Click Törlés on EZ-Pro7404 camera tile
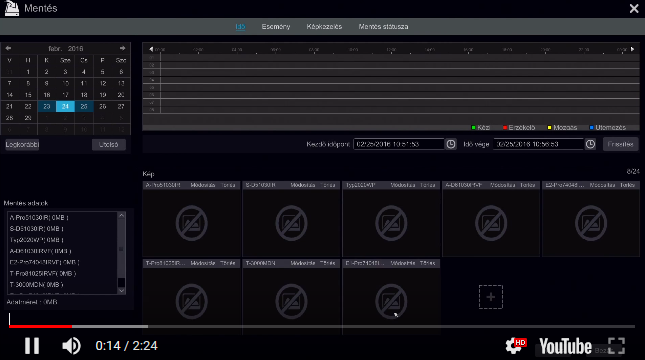Screen dimensions: 645x360 tap(628, 185)
